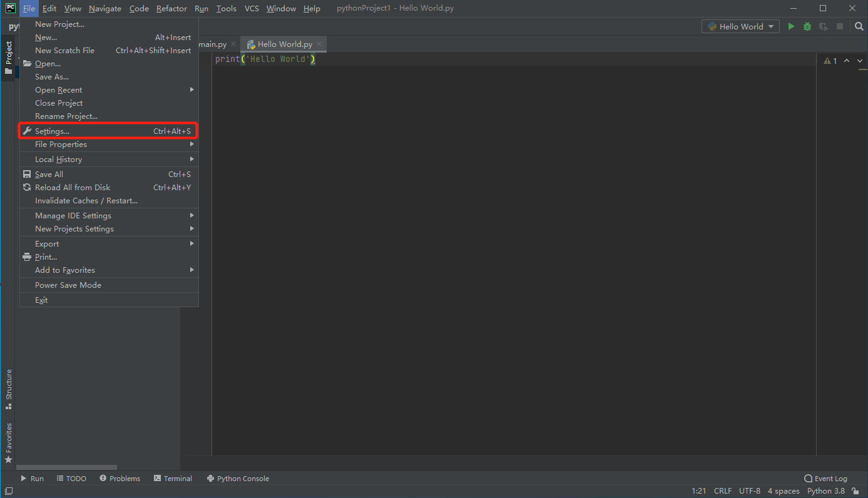Click the Debug bug icon
The height and width of the screenshot is (498, 868).
(x=807, y=26)
